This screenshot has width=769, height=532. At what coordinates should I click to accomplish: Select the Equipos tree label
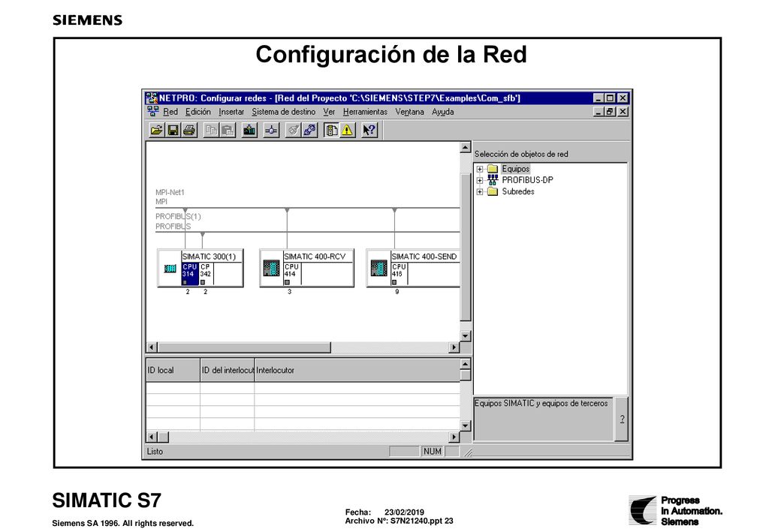[x=515, y=169]
